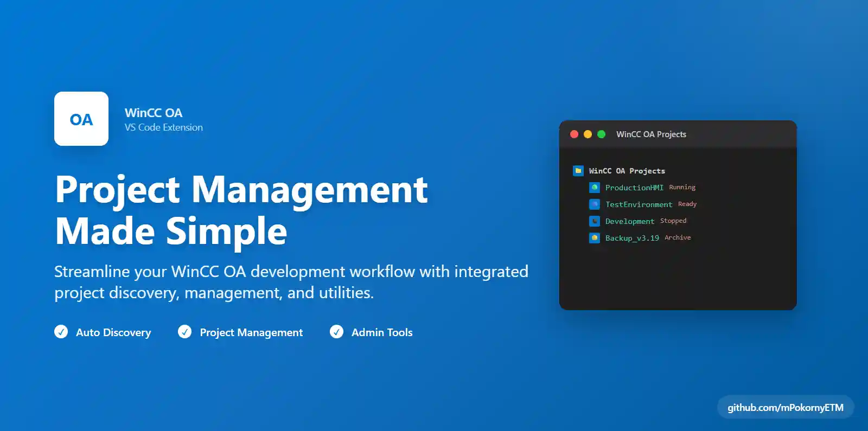Toggle the Auto Discovery checkmark
The image size is (868, 431).
(x=61, y=331)
